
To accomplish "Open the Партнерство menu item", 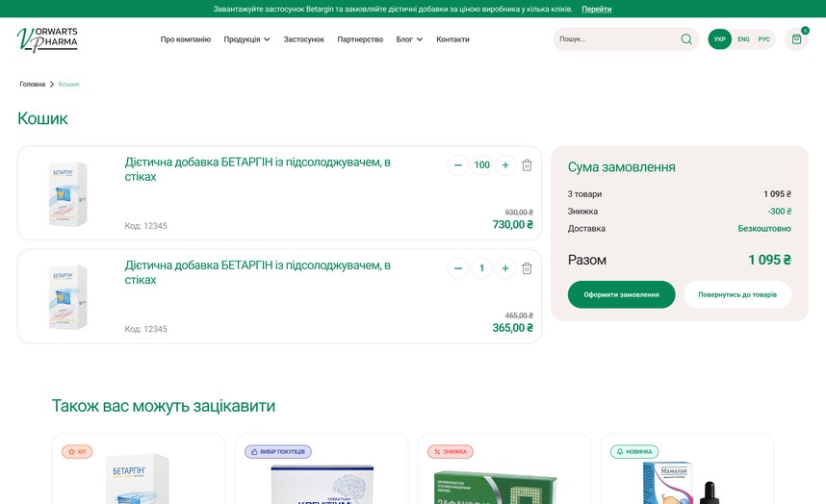I will click(x=360, y=39).
